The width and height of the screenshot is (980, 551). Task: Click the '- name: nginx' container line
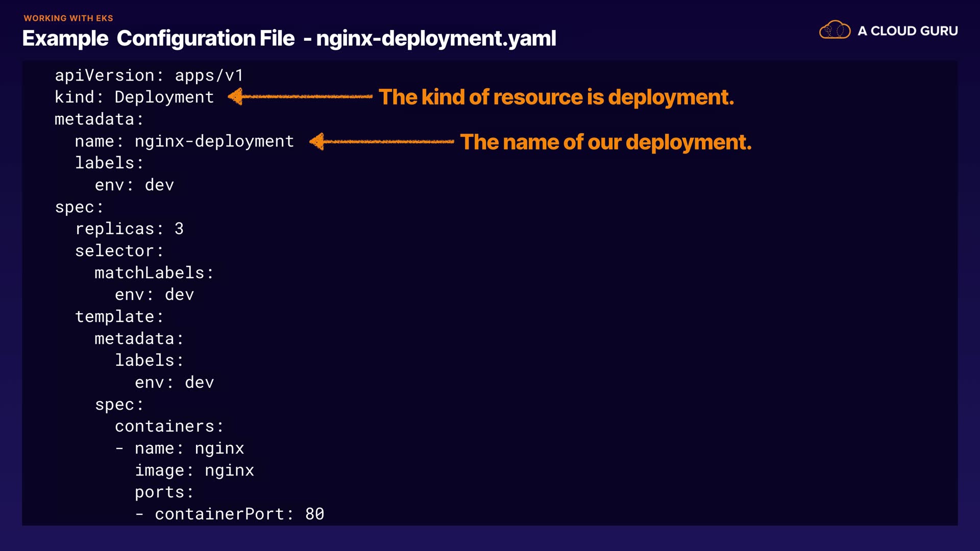(180, 448)
